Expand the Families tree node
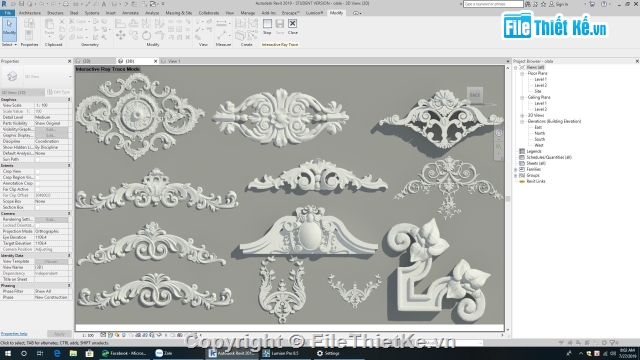Image resolution: width=640 pixels, height=360 pixels. click(x=516, y=169)
